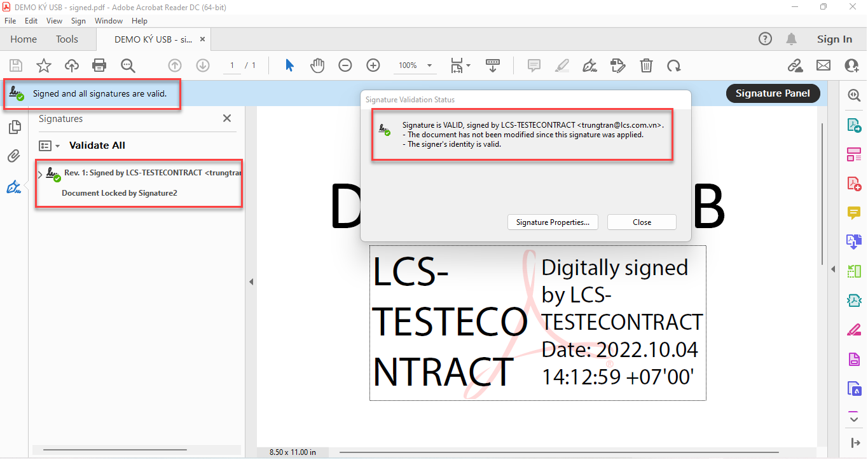Close the DEMO KÝ USB document tab

pos(202,39)
